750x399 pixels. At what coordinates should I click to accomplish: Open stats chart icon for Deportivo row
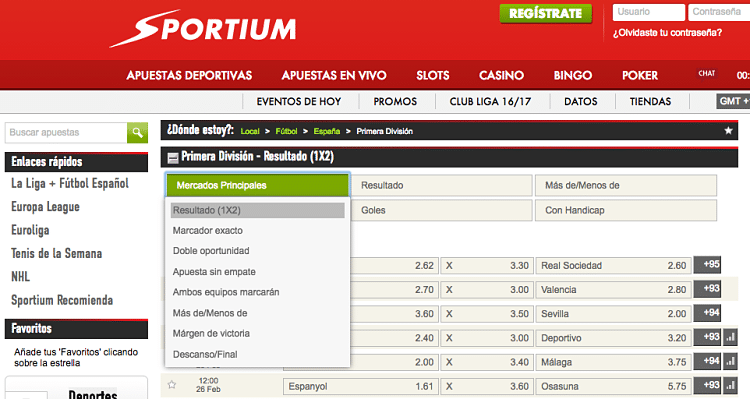730,337
